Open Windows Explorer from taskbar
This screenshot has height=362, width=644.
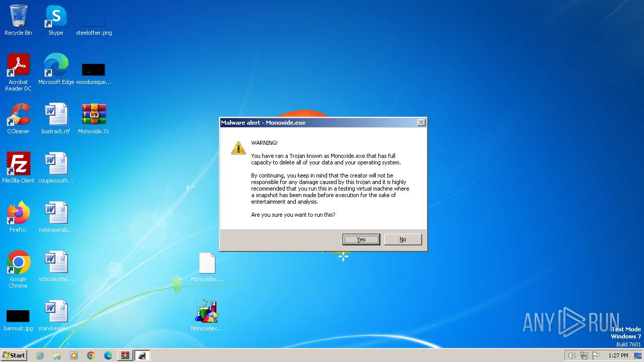click(x=57, y=355)
